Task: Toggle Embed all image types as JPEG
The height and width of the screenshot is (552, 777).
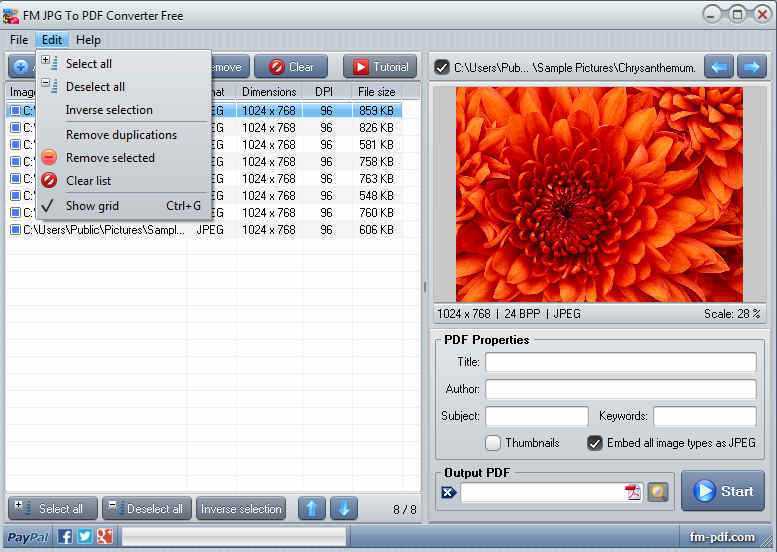Action: tap(595, 442)
